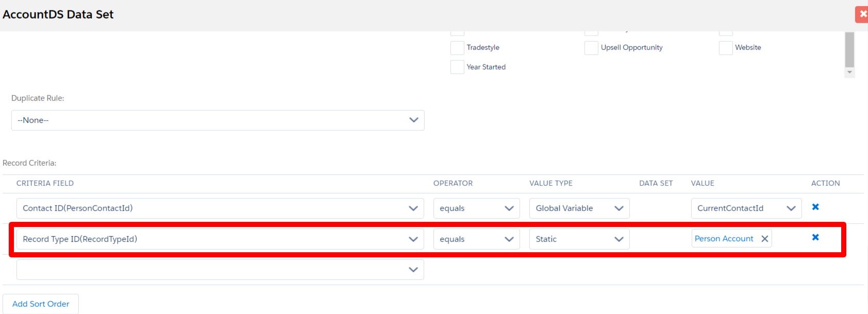Screen dimensions: 868x314
Task: Open the empty new criteria field dropdown
Action: tap(220, 270)
